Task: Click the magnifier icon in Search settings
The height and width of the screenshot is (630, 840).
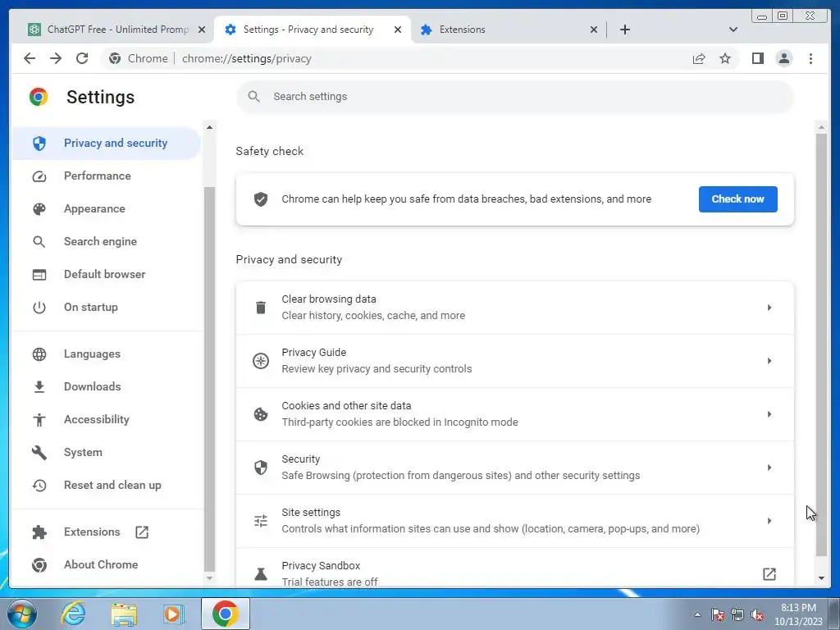Action: pos(254,97)
